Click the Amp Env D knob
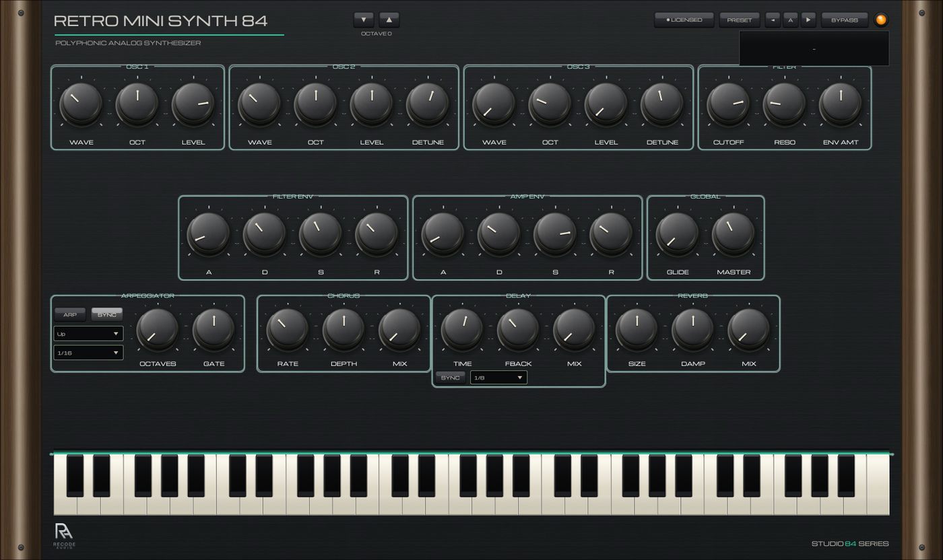The height and width of the screenshot is (560, 943). point(499,234)
